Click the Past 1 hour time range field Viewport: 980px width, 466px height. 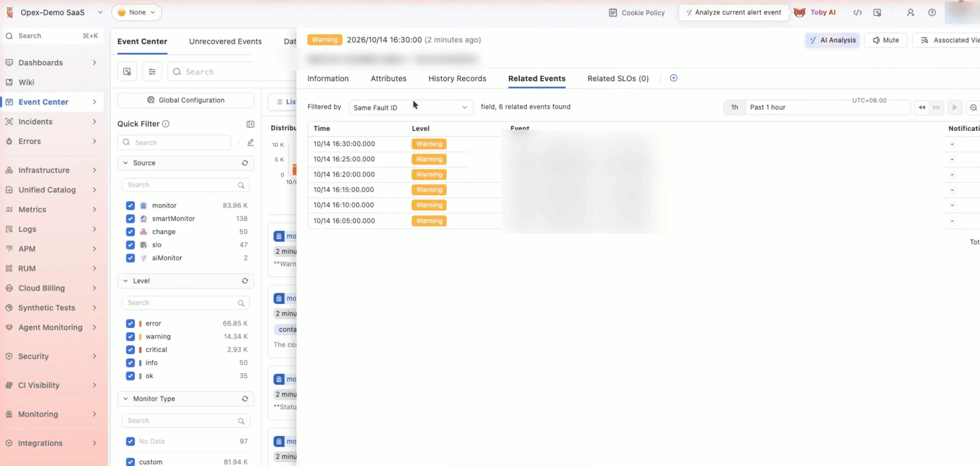[x=827, y=107]
